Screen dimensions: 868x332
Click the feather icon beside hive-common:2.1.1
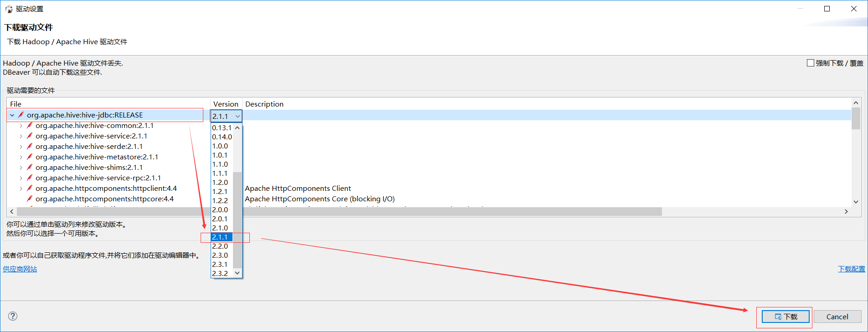click(x=30, y=126)
